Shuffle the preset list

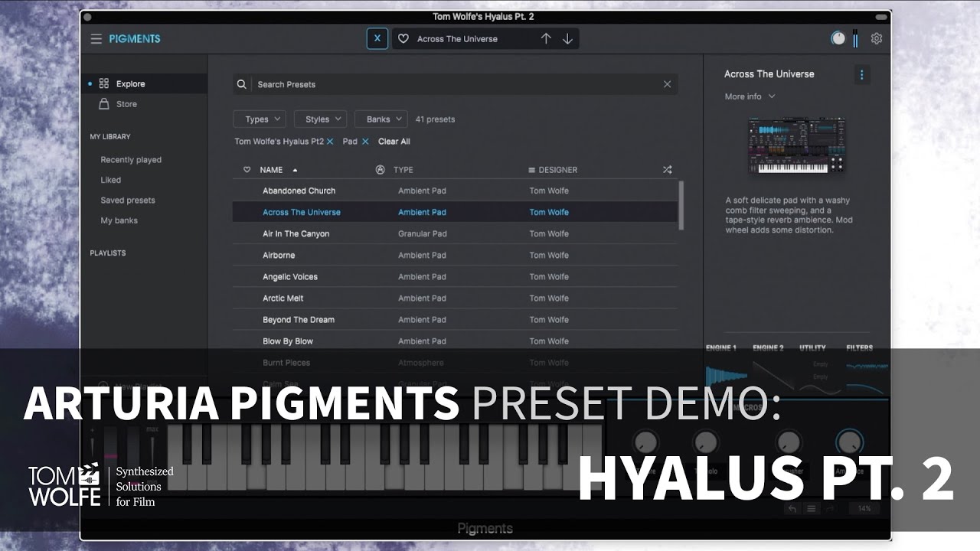[x=667, y=170]
